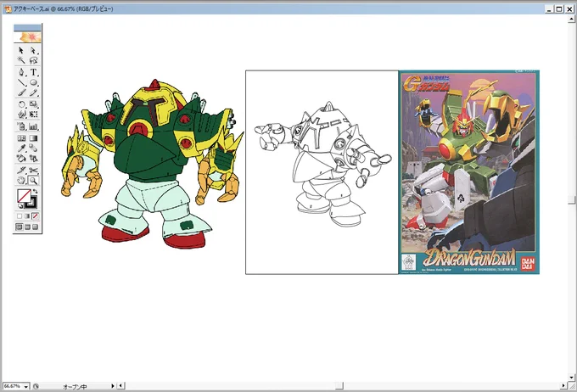Reset to default fill and stroke
The image size is (577, 392).
(20, 206)
